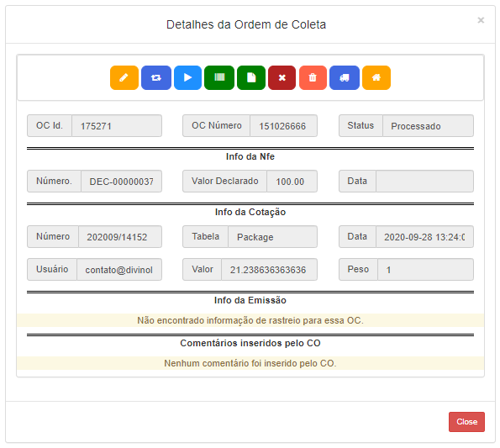
Task: Click the red Close button
Action: 466,422
